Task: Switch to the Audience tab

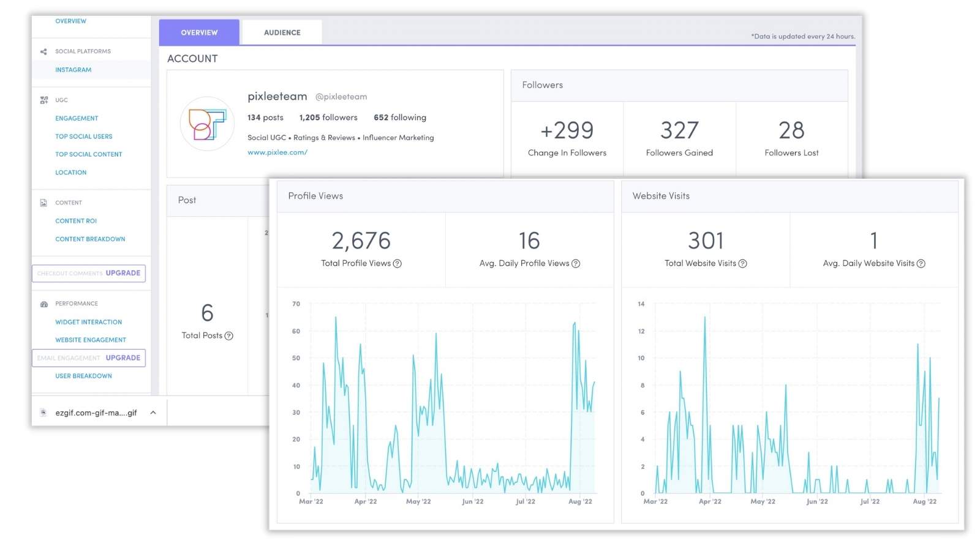Action: (282, 32)
